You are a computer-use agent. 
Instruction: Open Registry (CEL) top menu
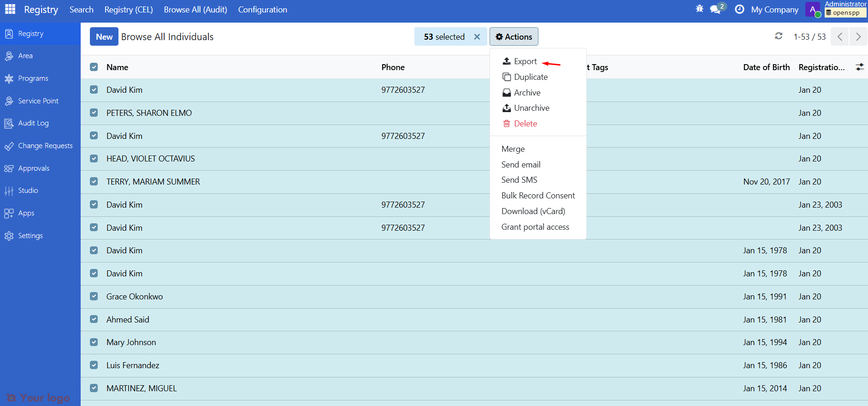[129, 9]
